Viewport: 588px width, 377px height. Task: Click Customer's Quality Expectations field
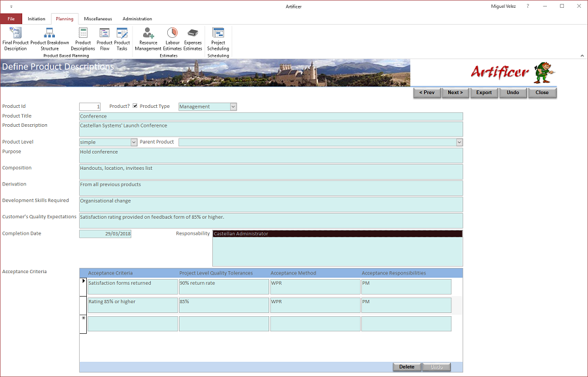271,221
